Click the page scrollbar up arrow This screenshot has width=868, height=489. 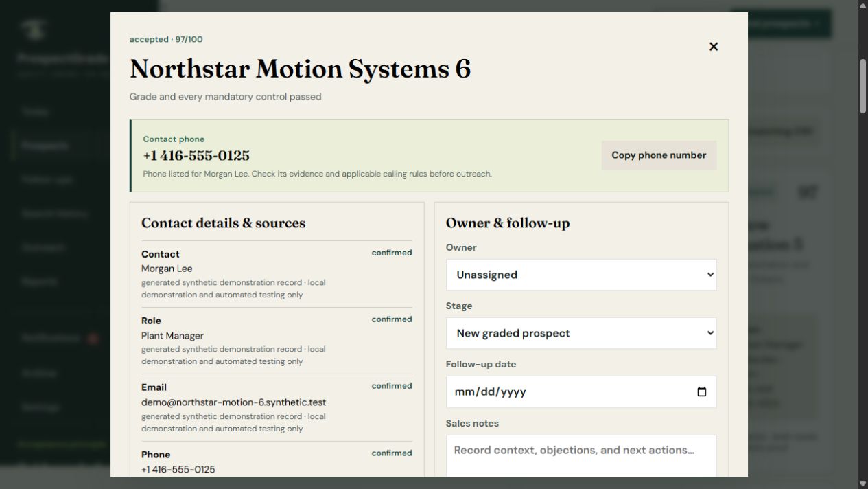(x=863, y=5)
